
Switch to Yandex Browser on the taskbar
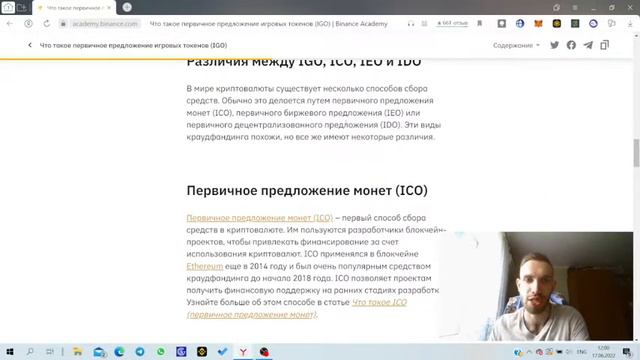[x=243, y=351]
